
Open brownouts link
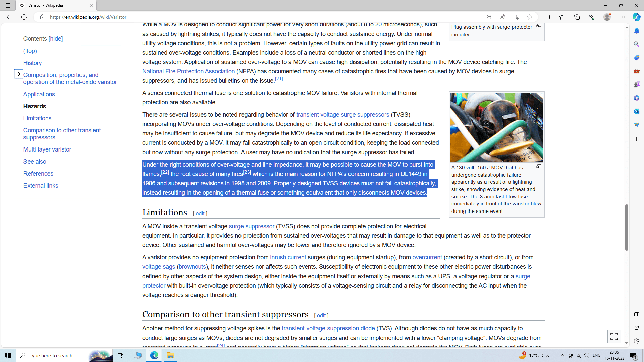192,267
